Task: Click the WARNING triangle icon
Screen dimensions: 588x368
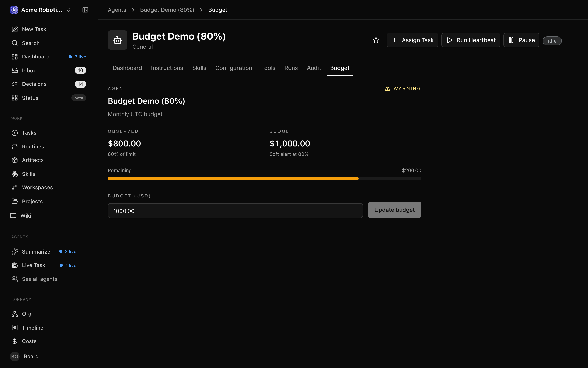Action: (x=387, y=88)
